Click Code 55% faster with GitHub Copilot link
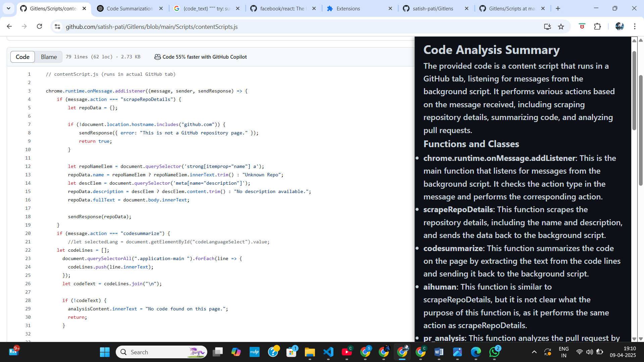The image size is (644, 362). tap(205, 57)
